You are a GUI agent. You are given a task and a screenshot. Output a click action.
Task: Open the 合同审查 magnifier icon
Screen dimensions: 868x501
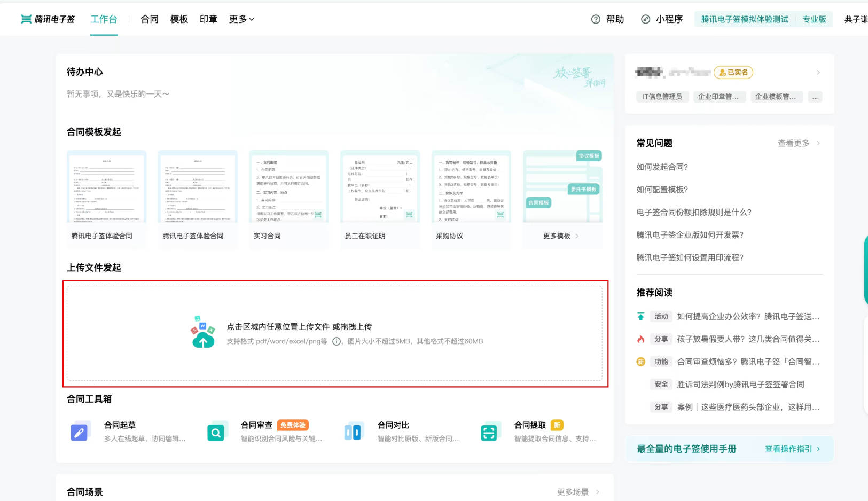coord(216,432)
